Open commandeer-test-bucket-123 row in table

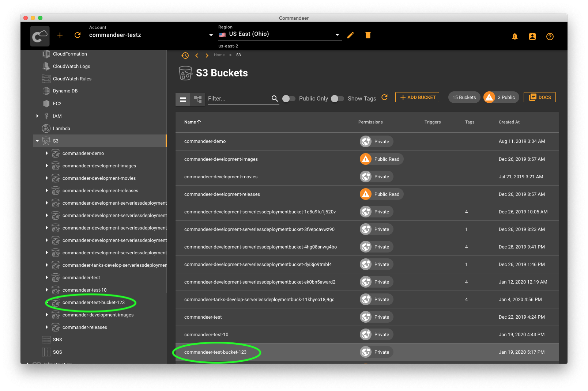(367, 352)
